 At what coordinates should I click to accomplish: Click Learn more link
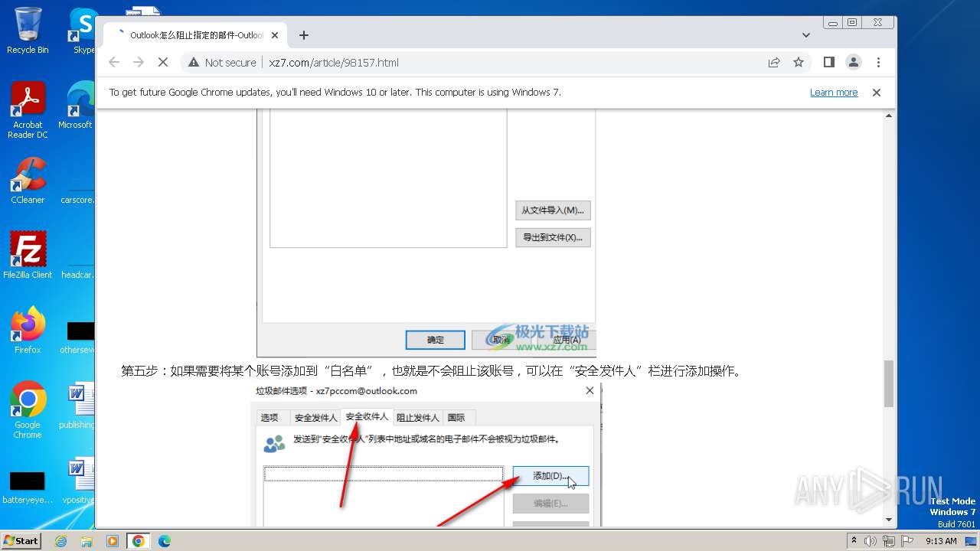(834, 93)
